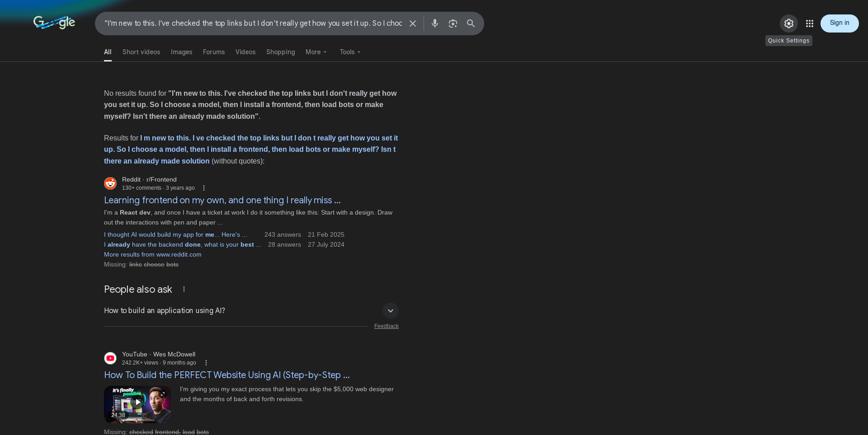Click the Google logo
The image size is (868, 435).
pos(54,23)
